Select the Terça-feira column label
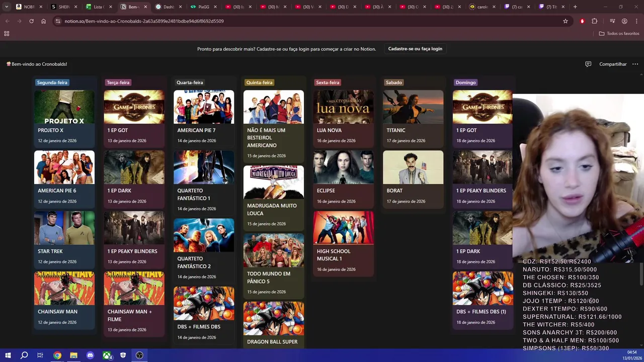 [118, 82]
